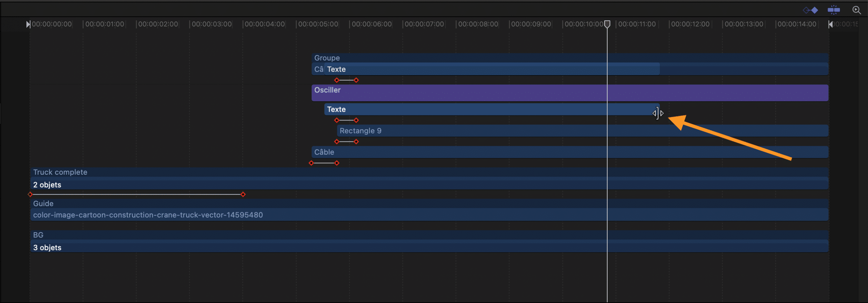This screenshot has width=868, height=303.
Task: Click ruler at 00:00:04:00
Action: click(265, 24)
